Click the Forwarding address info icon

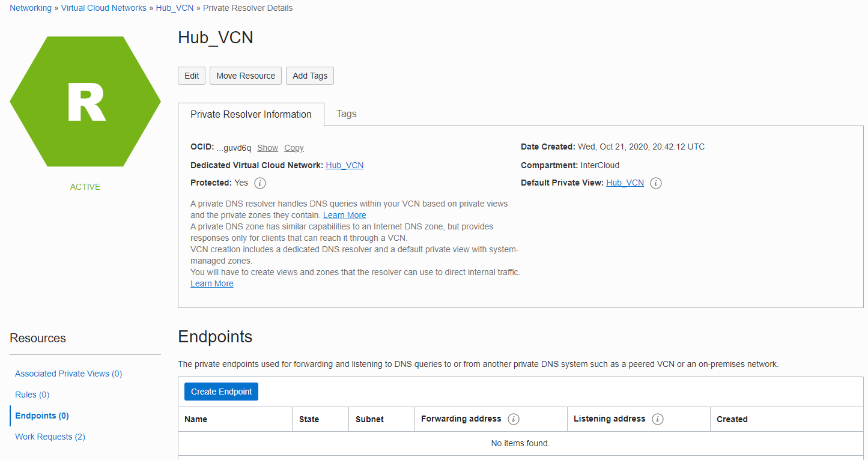coord(513,419)
